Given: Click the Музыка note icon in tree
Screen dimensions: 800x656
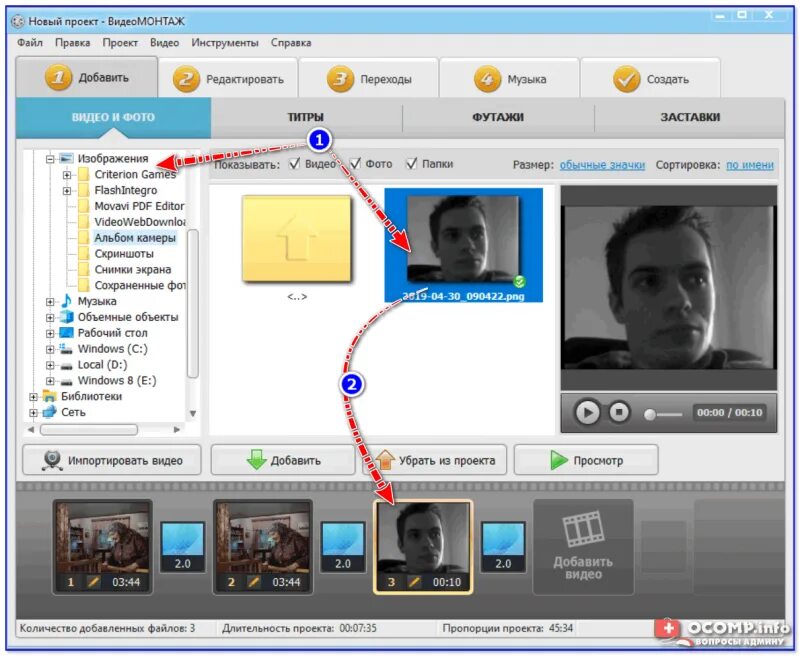Looking at the screenshot, I should click(66, 301).
